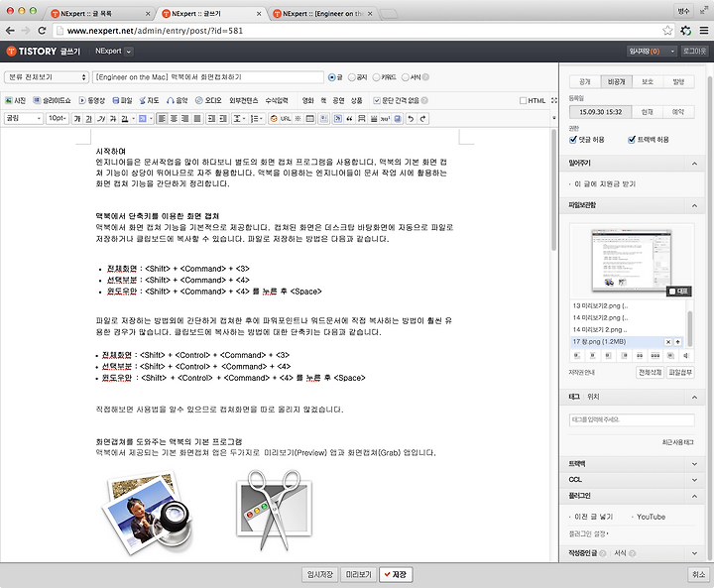
Task: Insert a URL link
Action: click(286, 119)
